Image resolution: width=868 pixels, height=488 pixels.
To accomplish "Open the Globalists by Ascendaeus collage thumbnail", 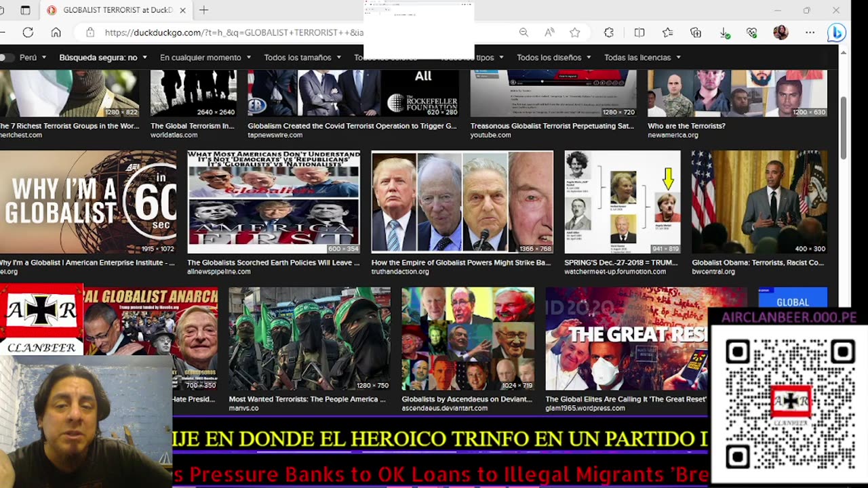I will [x=468, y=339].
